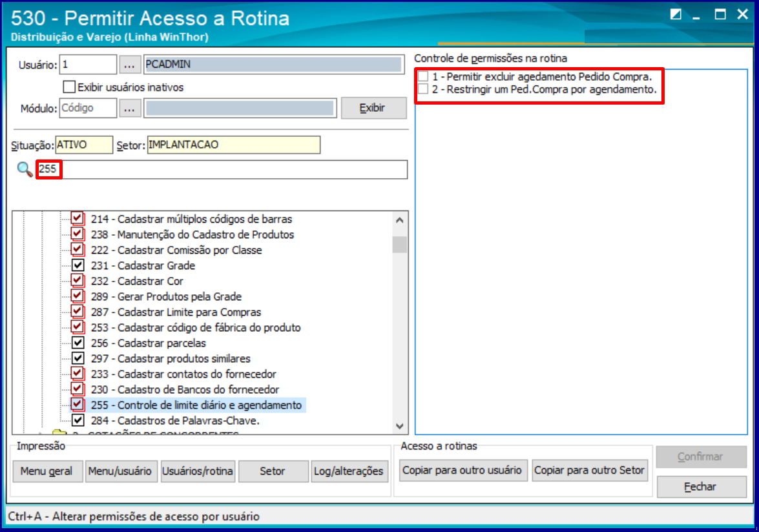Toggle Exibir usuários inativos checkbox
This screenshot has width=759, height=532.
click(x=69, y=87)
